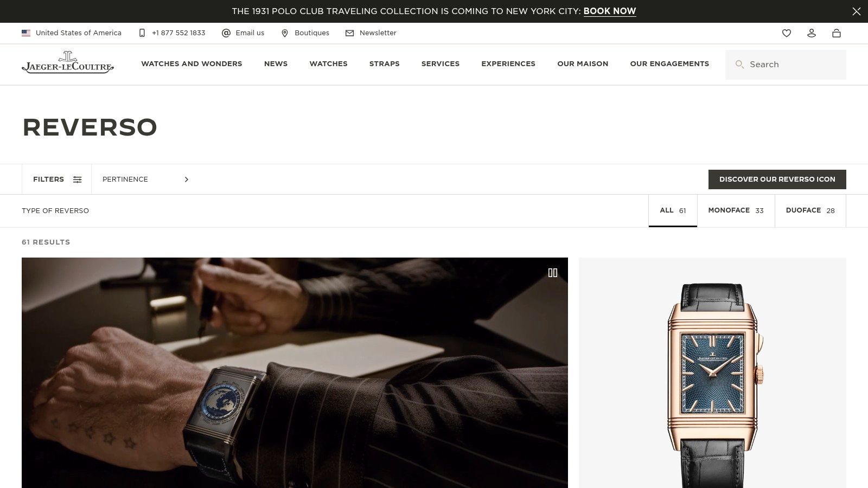Screen dimensions: 868x488
Task: Open the Newsletter link
Action: 378,33
